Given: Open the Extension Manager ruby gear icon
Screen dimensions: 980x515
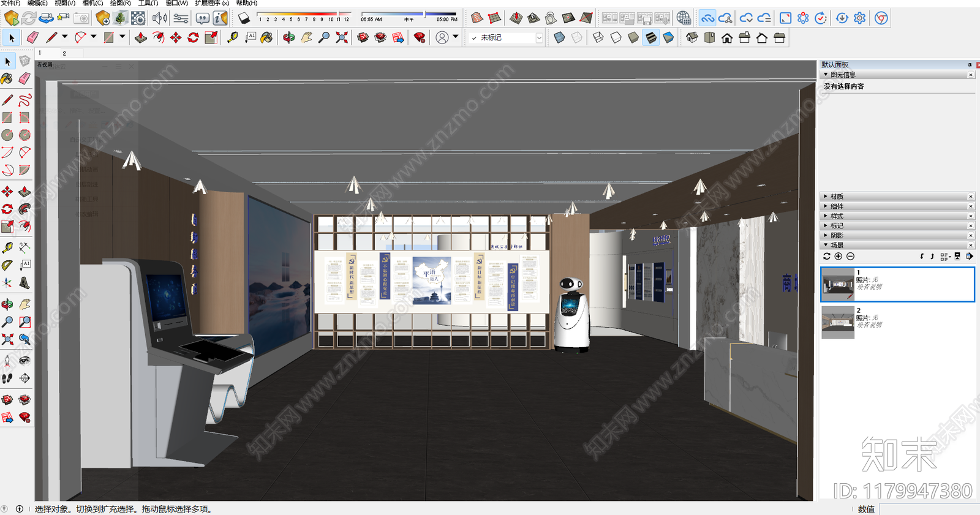Looking at the screenshot, I should point(420,38).
